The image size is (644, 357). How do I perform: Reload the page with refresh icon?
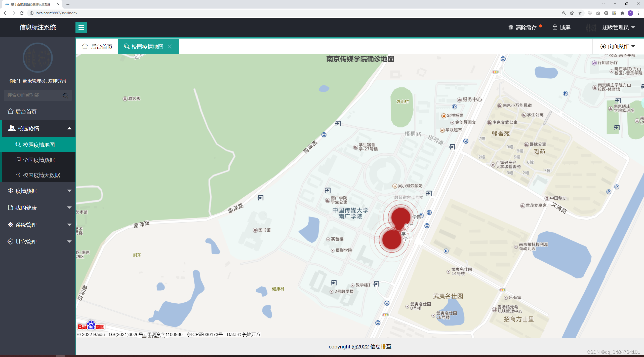(22, 13)
